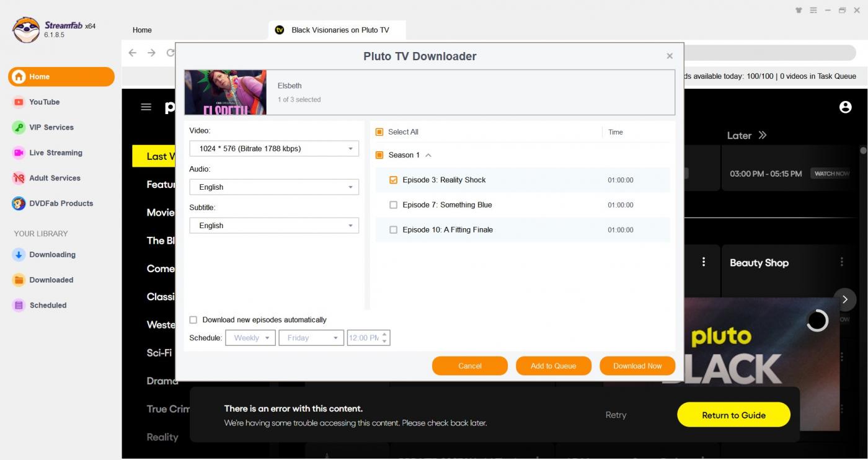Open the Scheduled tasks list
The height and width of the screenshot is (460, 868).
tap(48, 306)
